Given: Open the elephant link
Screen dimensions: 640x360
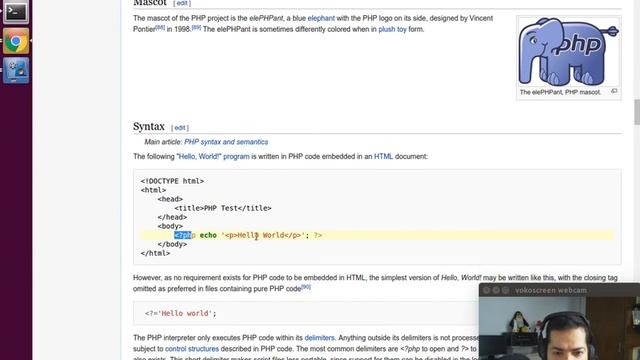Looking at the screenshot, I should (321, 18).
